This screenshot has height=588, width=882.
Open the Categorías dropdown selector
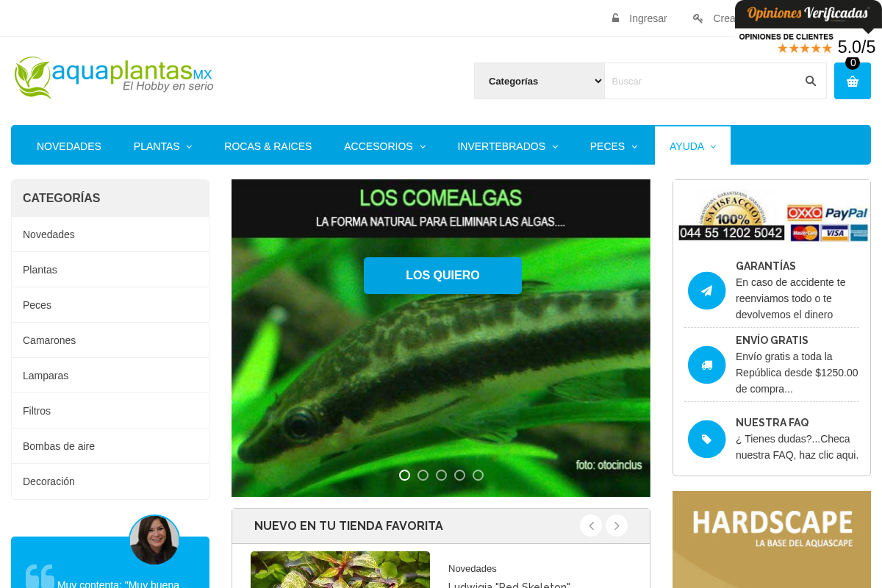(539, 81)
